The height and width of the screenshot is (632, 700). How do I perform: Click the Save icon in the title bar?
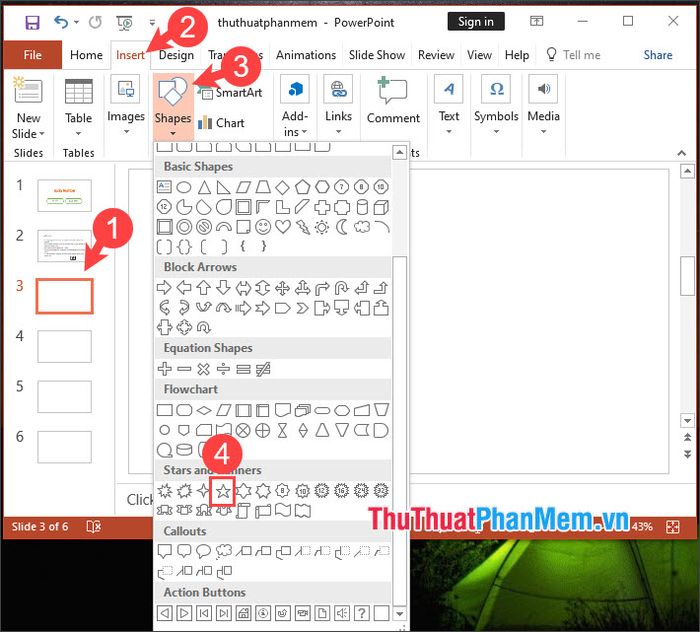point(32,21)
